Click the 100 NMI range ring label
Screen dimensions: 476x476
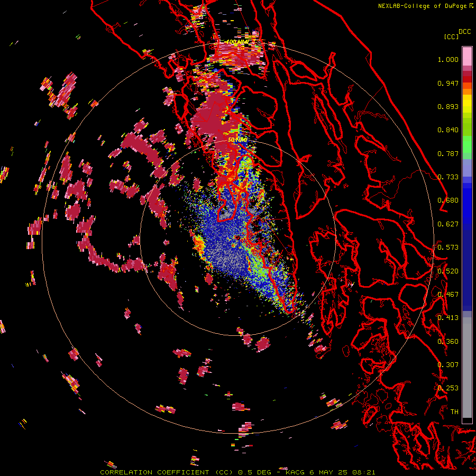tap(237, 42)
